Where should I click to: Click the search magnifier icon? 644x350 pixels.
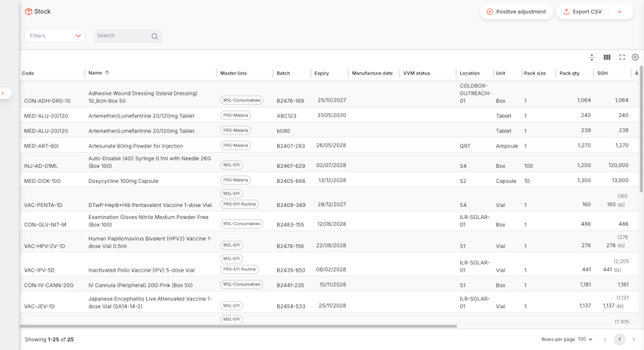coord(154,36)
